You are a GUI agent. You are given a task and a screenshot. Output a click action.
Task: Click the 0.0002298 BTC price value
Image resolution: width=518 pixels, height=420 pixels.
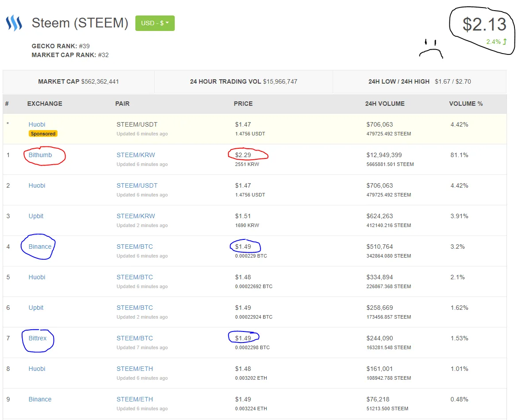click(253, 347)
